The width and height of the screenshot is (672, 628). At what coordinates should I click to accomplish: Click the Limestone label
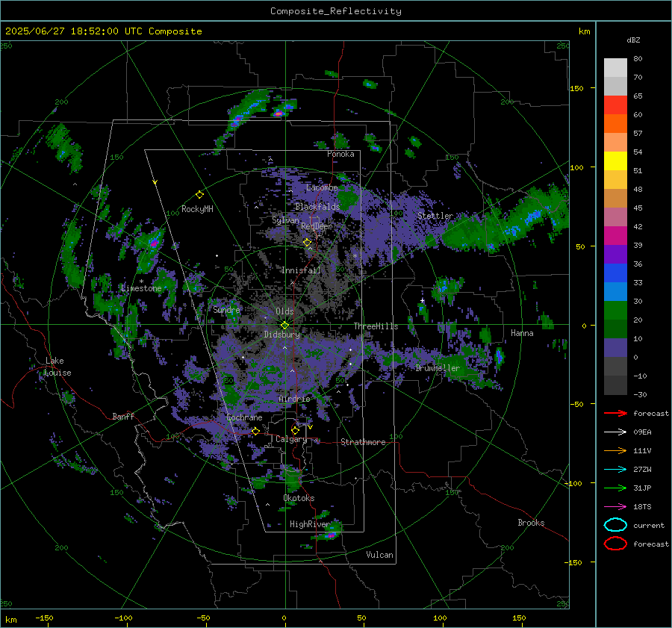(141, 288)
